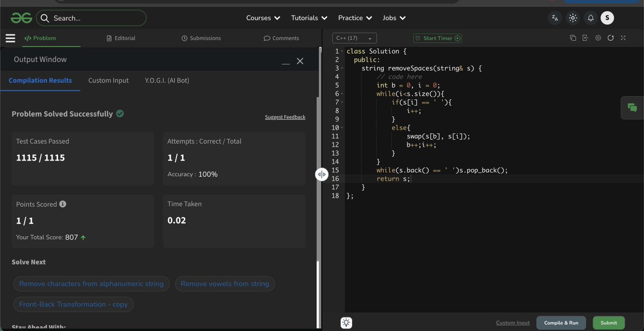Click the lightbulb hint icon
Screen dimensions: 644x331
click(346, 322)
